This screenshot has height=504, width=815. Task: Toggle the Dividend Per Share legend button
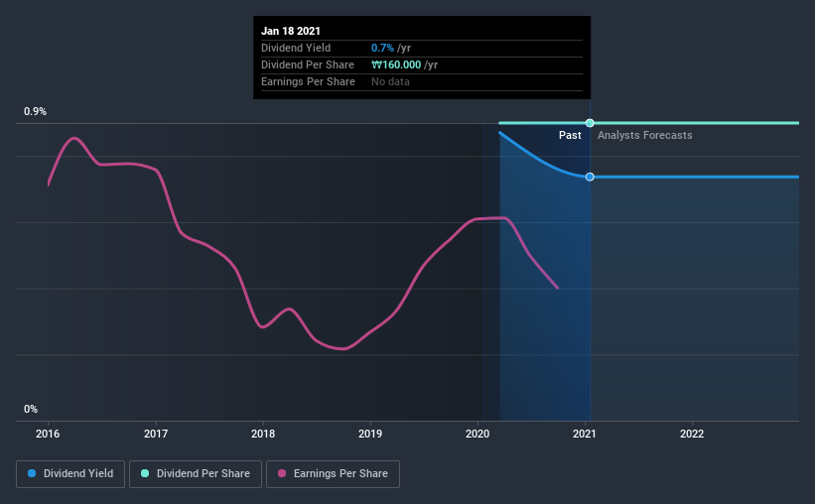pos(196,474)
